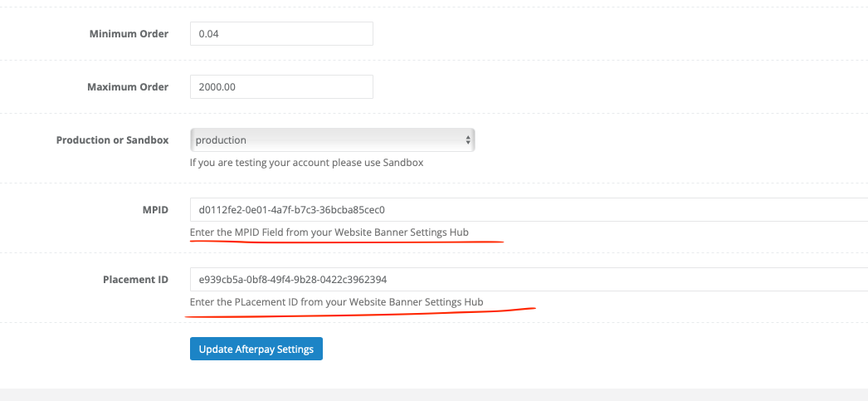Click the grey footer strip below the form
This screenshot has height=401, width=868.
[x=434, y=394]
